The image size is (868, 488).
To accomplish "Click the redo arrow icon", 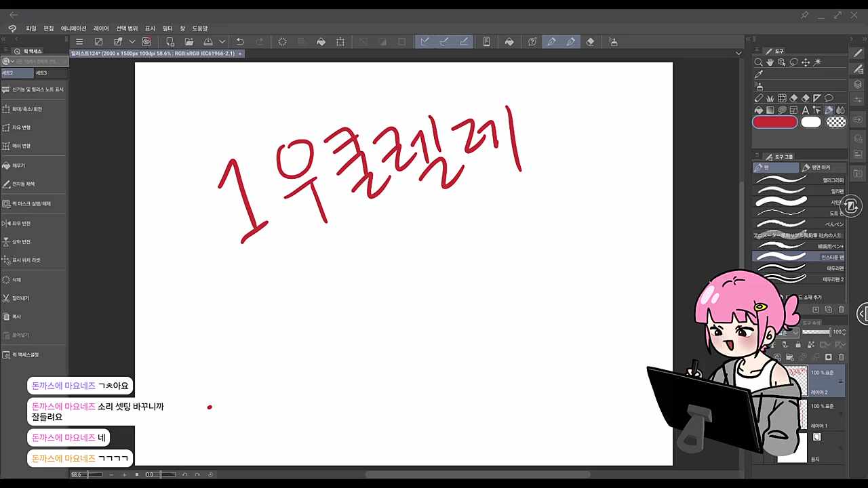I will pos(260,42).
